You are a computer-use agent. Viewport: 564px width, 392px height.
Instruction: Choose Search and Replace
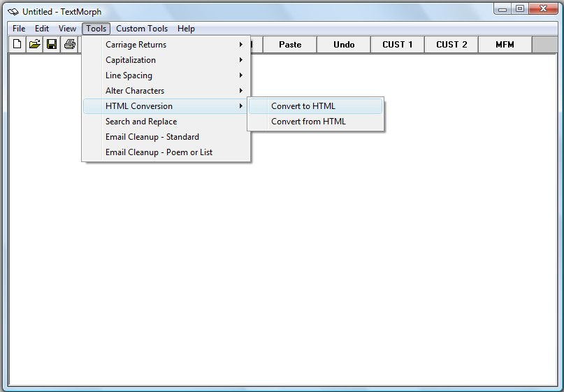(x=166, y=122)
